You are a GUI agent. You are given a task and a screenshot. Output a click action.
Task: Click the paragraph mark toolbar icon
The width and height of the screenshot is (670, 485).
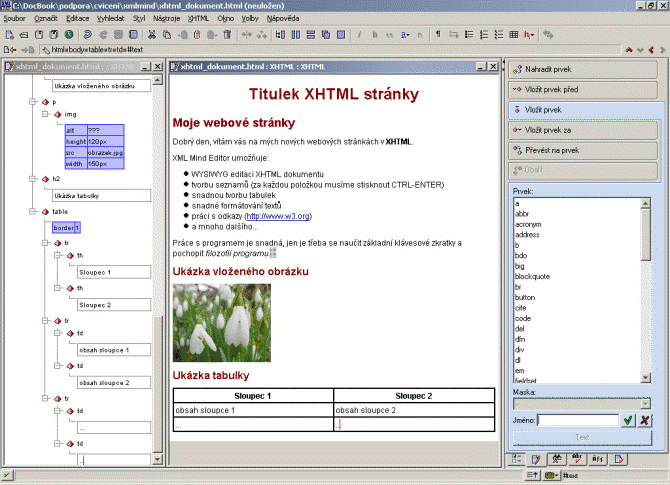438,35
